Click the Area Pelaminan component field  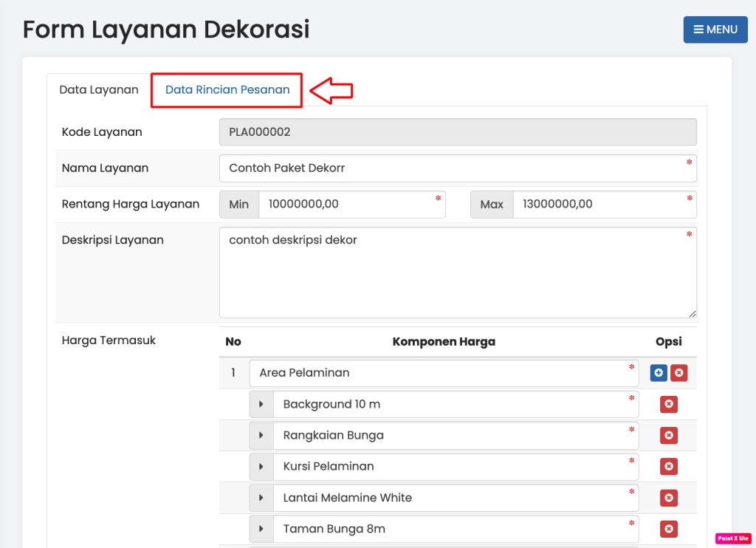[x=443, y=373]
